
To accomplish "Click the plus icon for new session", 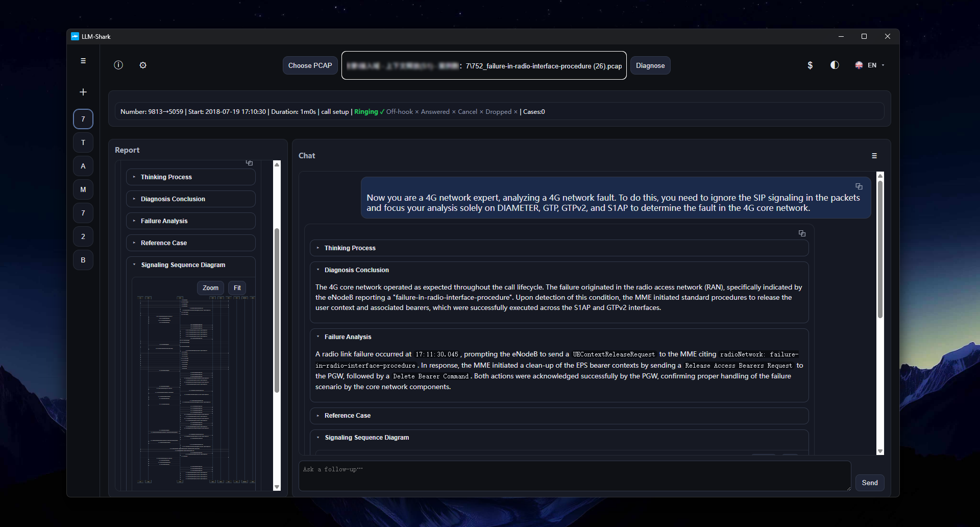I will (x=83, y=92).
